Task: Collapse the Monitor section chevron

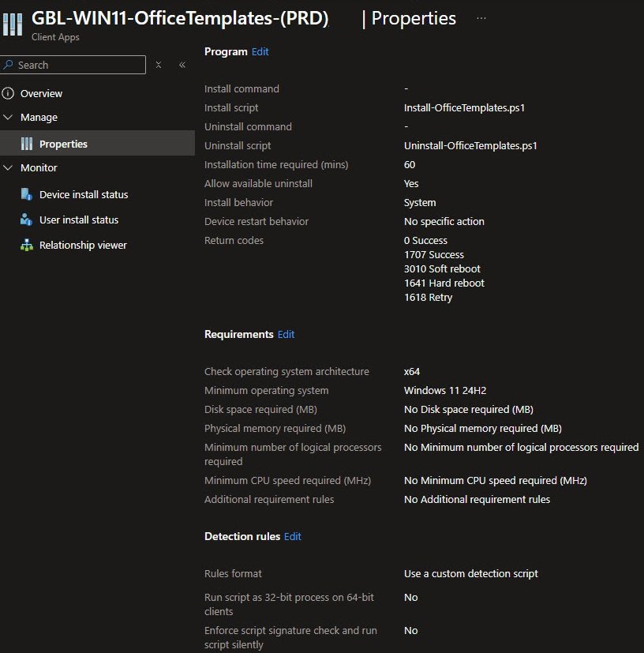Action: pyautogui.click(x=9, y=167)
